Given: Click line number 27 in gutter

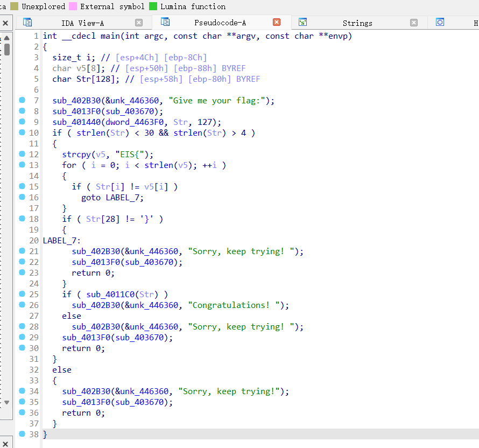Looking at the screenshot, I should click(34, 316).
